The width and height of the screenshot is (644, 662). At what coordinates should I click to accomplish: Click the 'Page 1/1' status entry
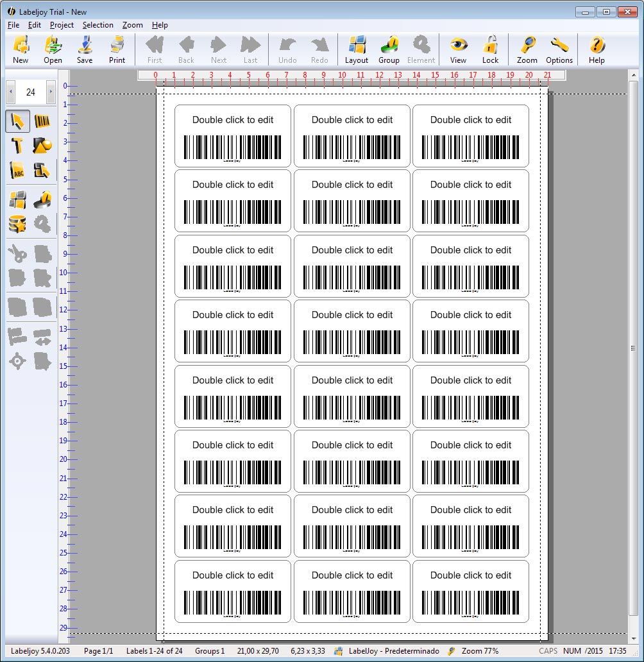(x=98, y=651)
